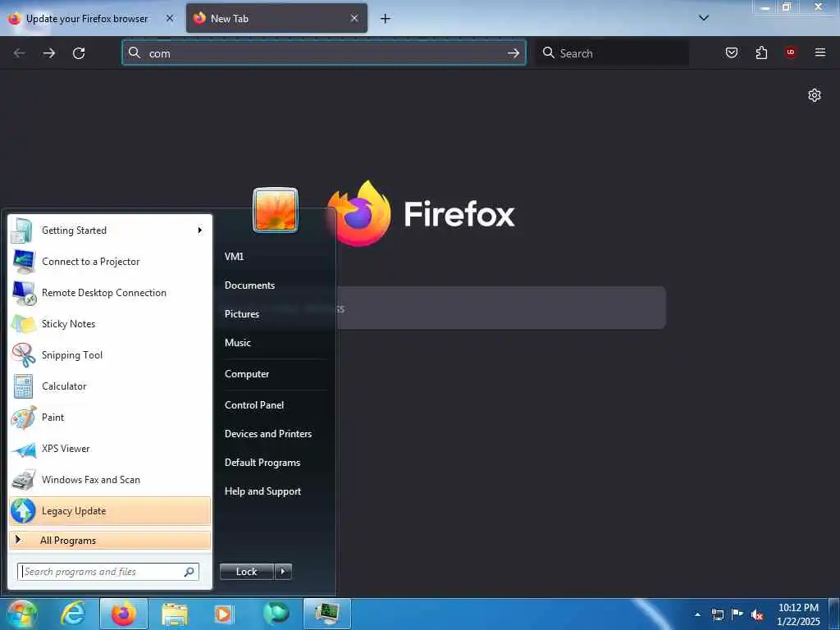Click the Windows Start orb
The image size is (840, 630).
pos(21,614)
